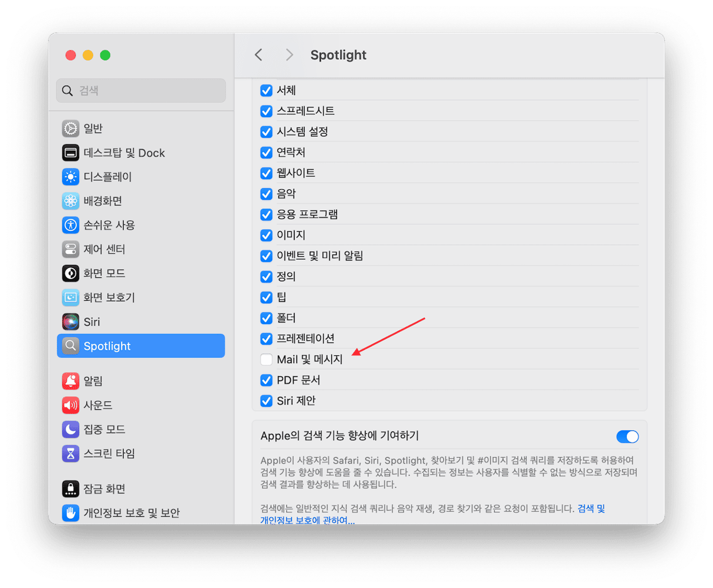Screen dimensions: 713x588
Task: Open the 일반 settings pane
Action: tap(141, 128)
